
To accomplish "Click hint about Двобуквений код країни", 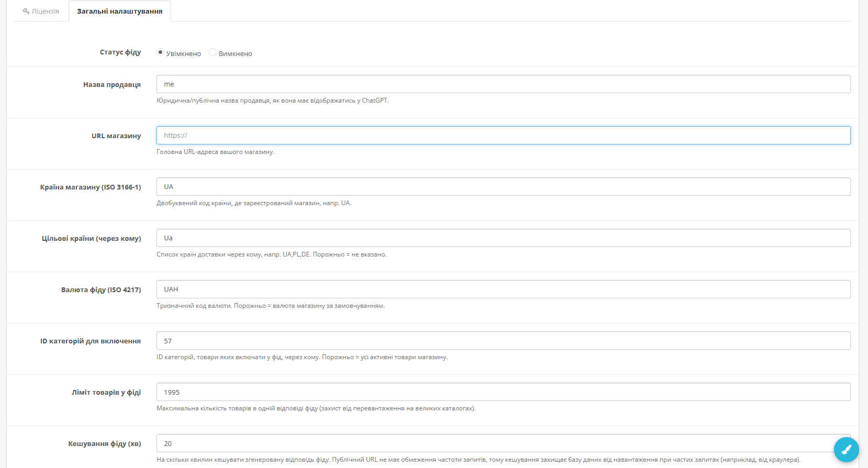I will pos(254,203).
